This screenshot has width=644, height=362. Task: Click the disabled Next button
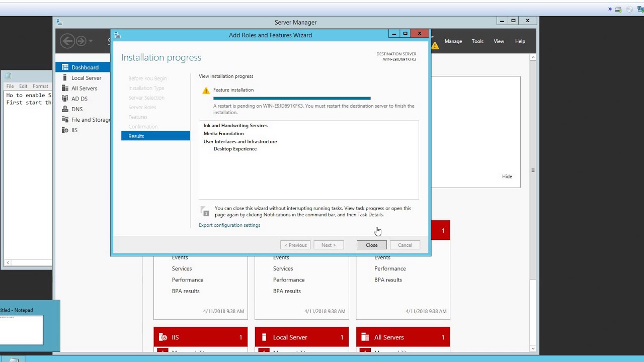pyautogui.click(x=329, y=245)
